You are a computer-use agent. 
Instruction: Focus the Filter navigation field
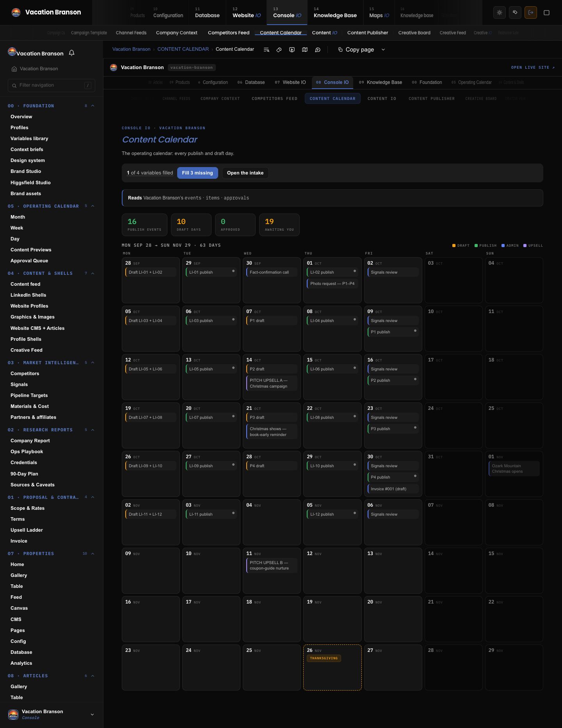(52, 85)
